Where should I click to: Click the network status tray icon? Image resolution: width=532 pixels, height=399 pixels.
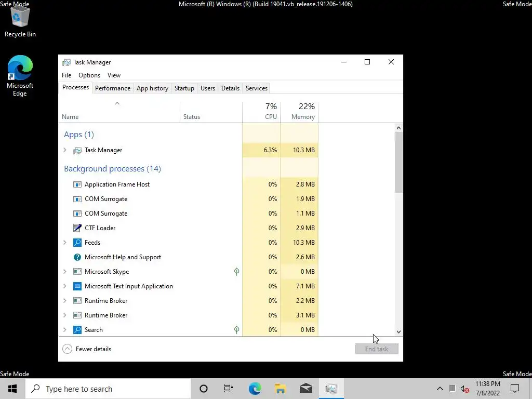[x=453, y=389]
